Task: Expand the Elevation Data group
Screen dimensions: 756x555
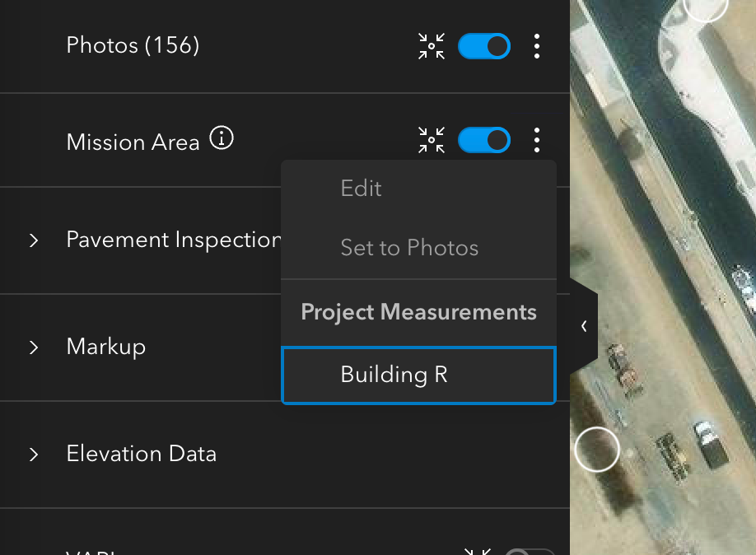Action: pyautogui.click(x=34, y=455)
